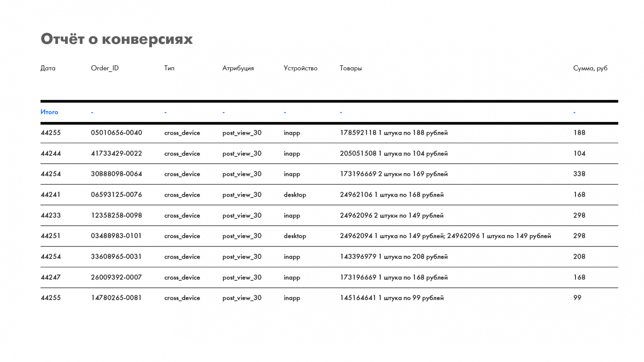Click the report title Отчёт о конверсиях
Image resolution: width=644 pixels, height=362 pixels.
coord(117,39)
